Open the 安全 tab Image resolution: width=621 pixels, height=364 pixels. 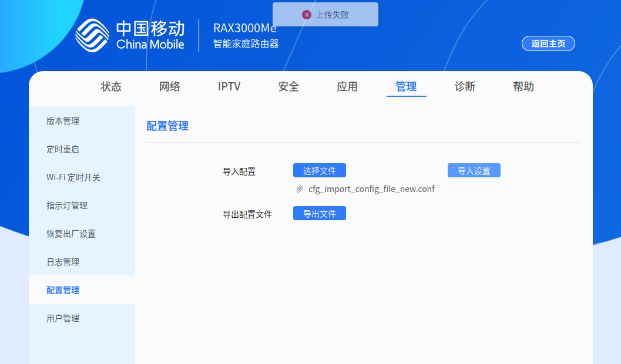click(288, 86)
